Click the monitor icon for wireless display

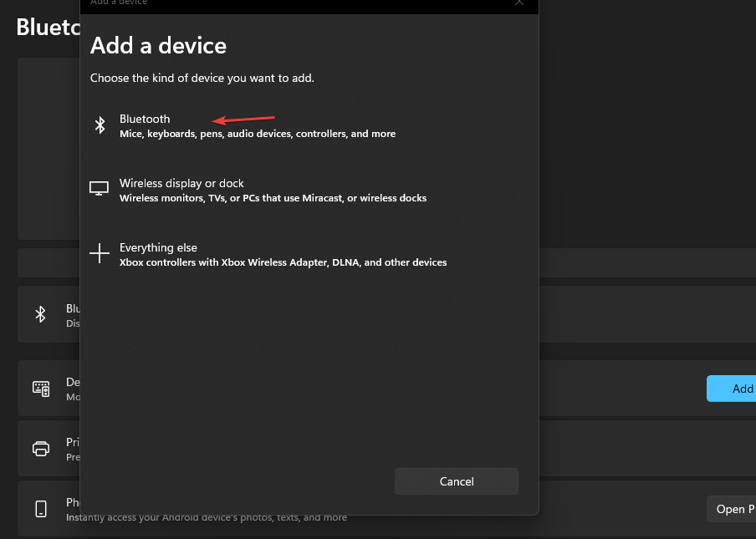pos(99,188)
